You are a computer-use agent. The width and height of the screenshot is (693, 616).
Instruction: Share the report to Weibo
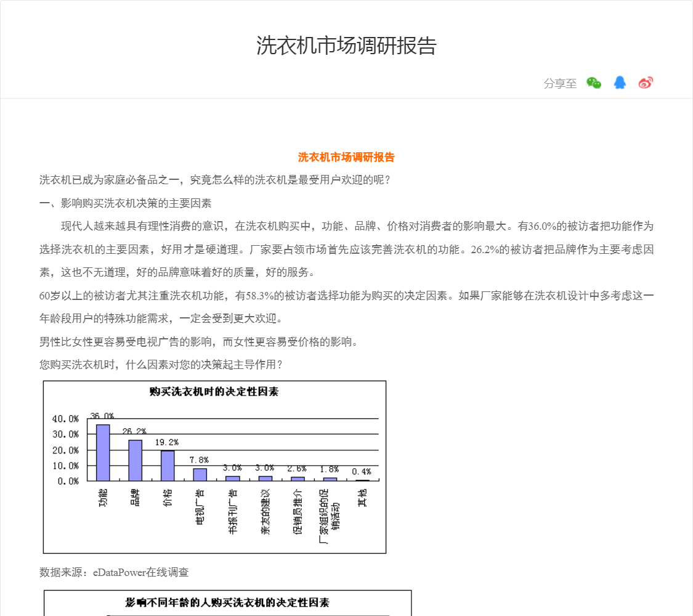pyautogui.click(x=646, y=83)
